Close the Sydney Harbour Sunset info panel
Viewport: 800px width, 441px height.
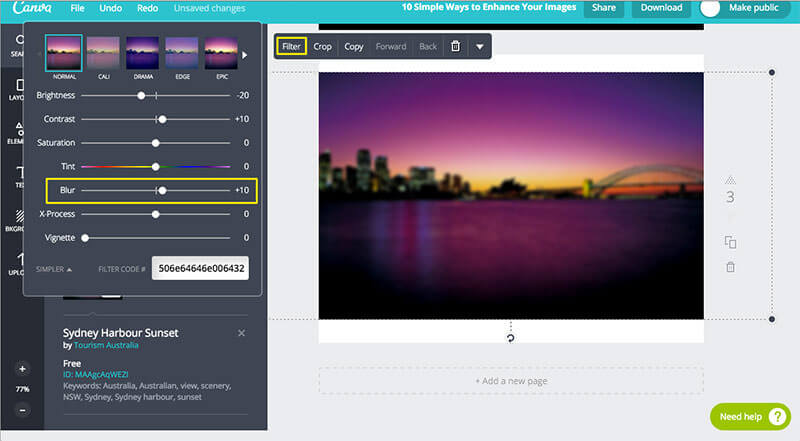[x=241, y=333]
